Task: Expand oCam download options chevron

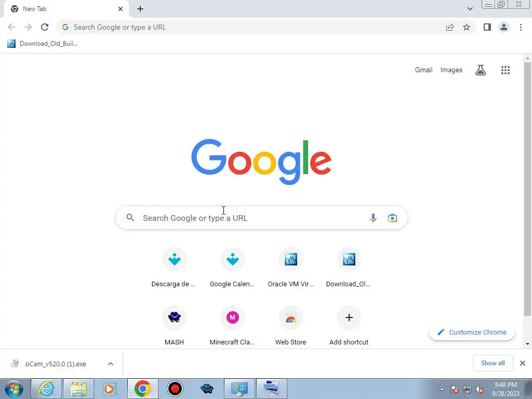Action: (111, 364)
